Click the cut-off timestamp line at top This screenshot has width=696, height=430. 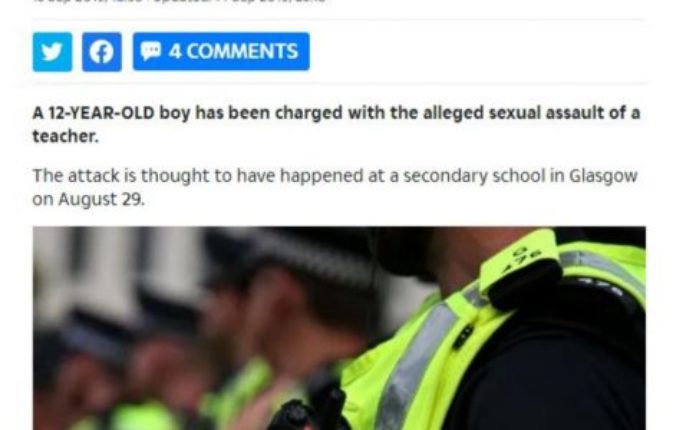click(x=180, y=2)
